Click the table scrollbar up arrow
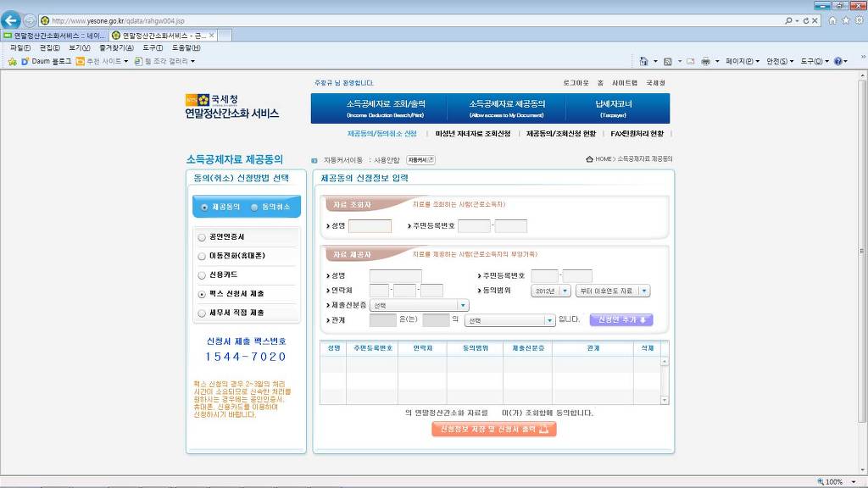Screen dimensions: 868x488 665,361
